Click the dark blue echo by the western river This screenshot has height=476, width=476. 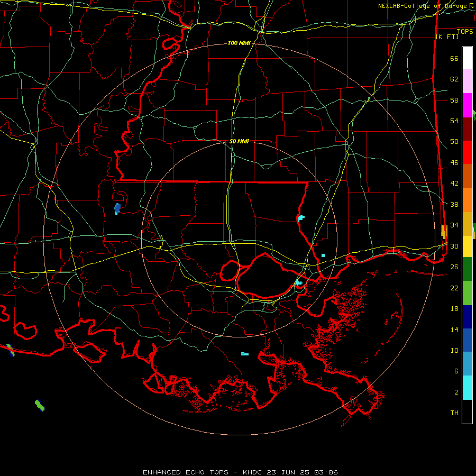pos(117,208)
